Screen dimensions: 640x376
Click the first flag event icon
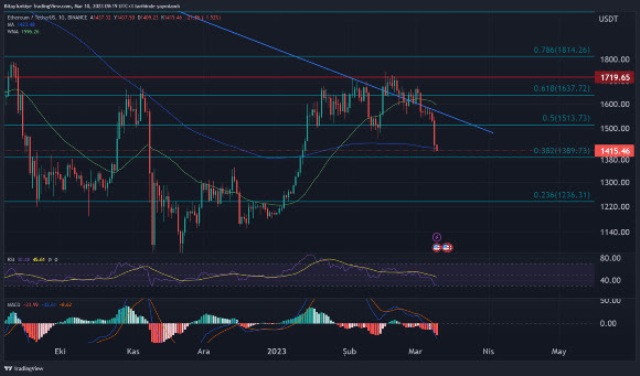point(437,247)
